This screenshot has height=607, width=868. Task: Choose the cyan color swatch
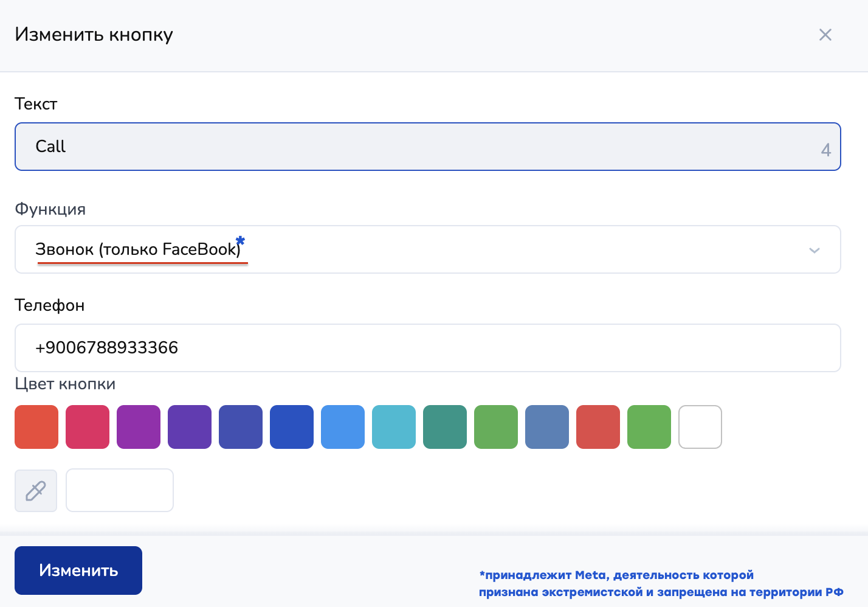coord(394,427)
